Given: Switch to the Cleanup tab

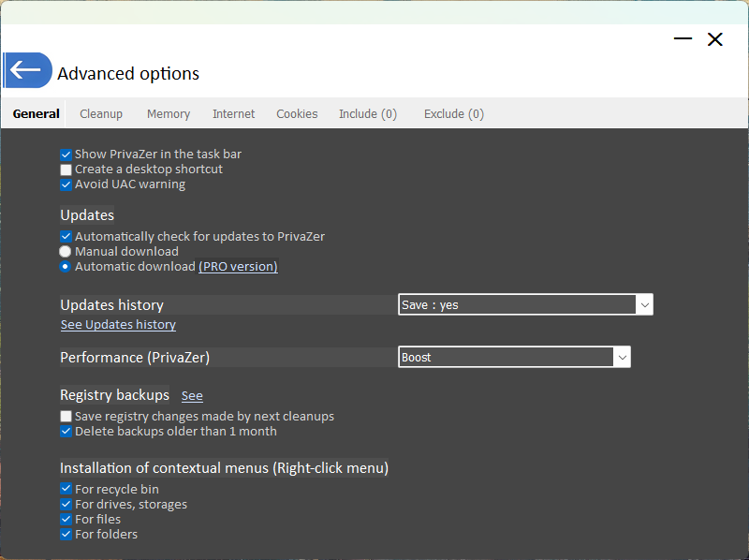Looking at the screenshot, I should click(101, 113).
